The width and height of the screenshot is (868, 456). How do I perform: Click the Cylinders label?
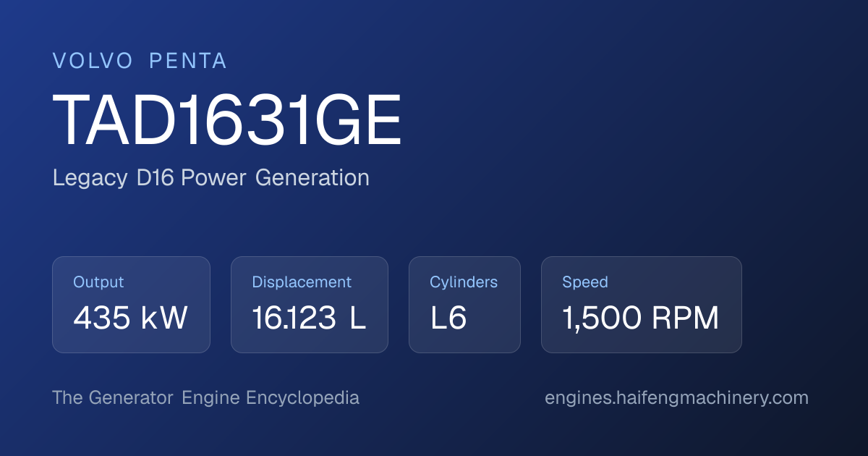coord(464,282)
